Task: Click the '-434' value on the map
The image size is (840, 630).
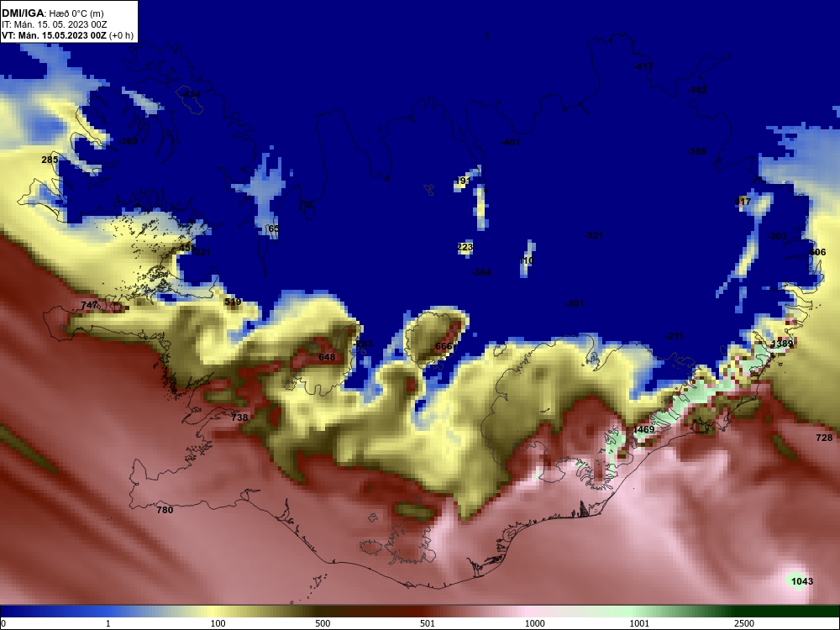Action: (191, 94)
